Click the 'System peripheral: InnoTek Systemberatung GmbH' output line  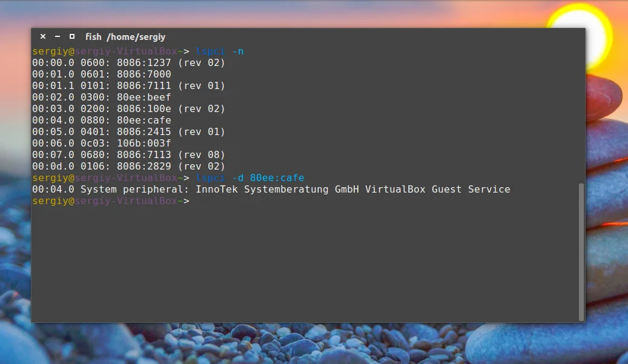(271, 190)
